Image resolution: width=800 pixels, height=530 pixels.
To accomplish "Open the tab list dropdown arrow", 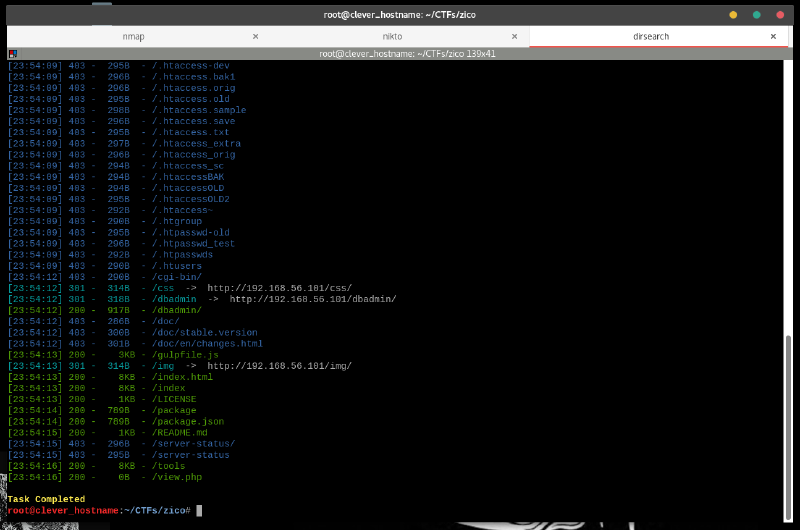I will pos(791,36).
